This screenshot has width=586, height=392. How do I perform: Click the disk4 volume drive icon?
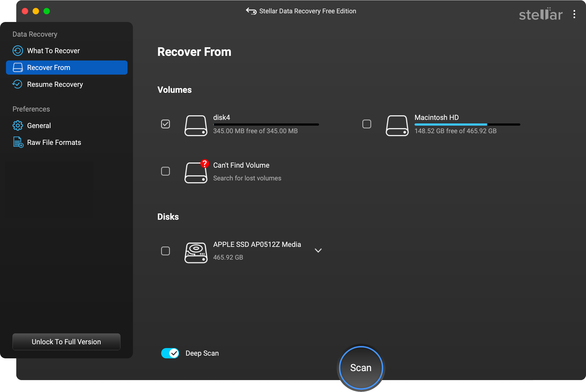(x=196, y=126)
